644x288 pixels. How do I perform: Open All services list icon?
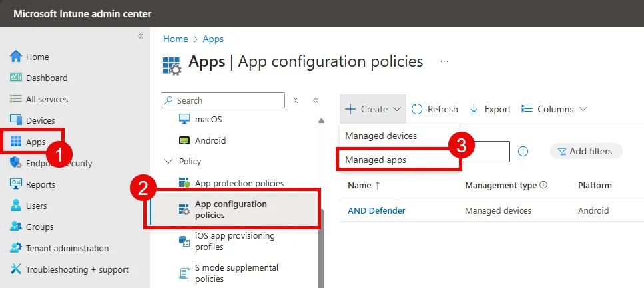[x=15, y=99]
